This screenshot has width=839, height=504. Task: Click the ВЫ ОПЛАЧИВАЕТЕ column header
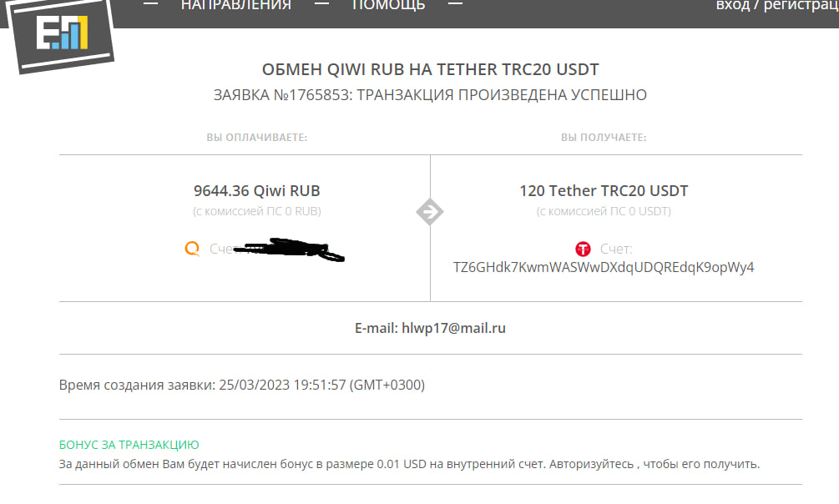click(x=257, y=138)
